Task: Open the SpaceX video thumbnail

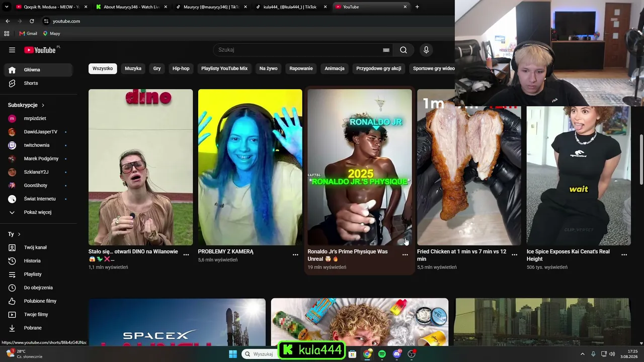Action: (177, 322)
